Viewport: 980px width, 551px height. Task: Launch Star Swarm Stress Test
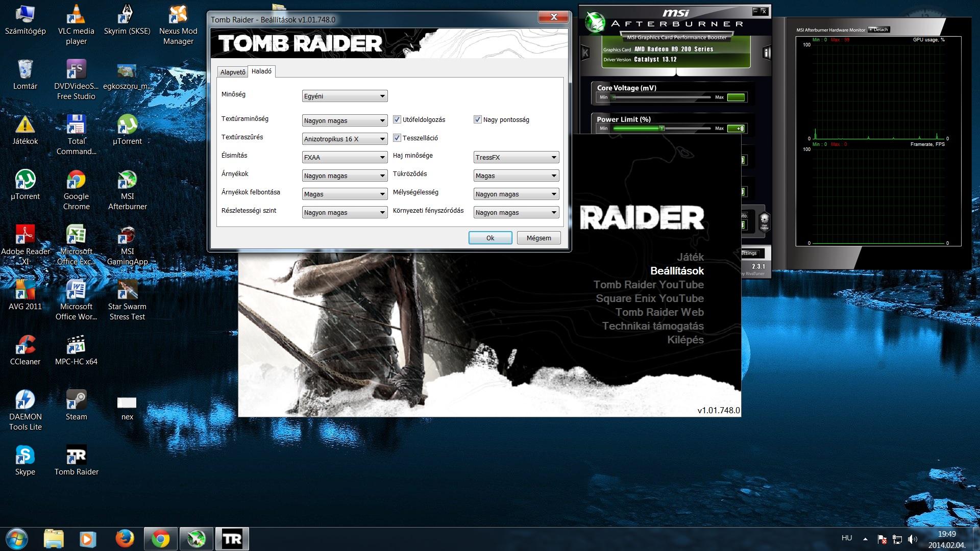click(127, 300)
